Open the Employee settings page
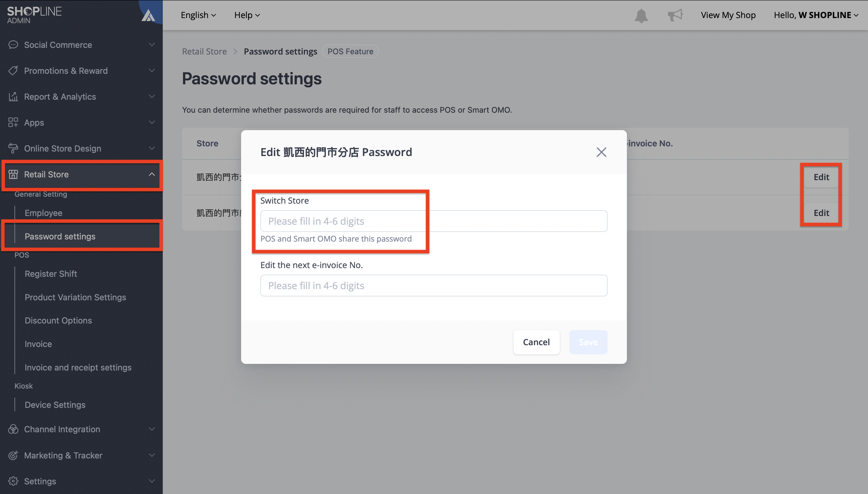This screenshot has width=868, height=494. click(43, 213)
